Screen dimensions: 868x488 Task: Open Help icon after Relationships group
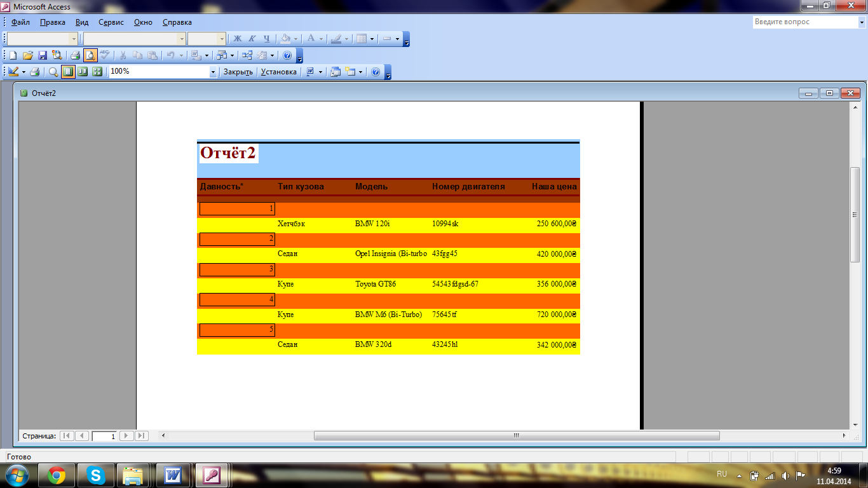tap(287, 55)
